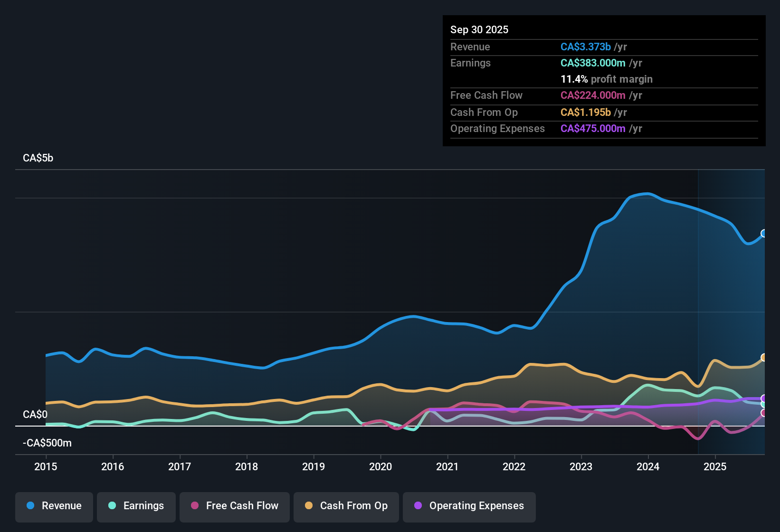780x532 pixels.
Task: Click the teal Earnings legend dot
Action: click(x=112, y=506)
